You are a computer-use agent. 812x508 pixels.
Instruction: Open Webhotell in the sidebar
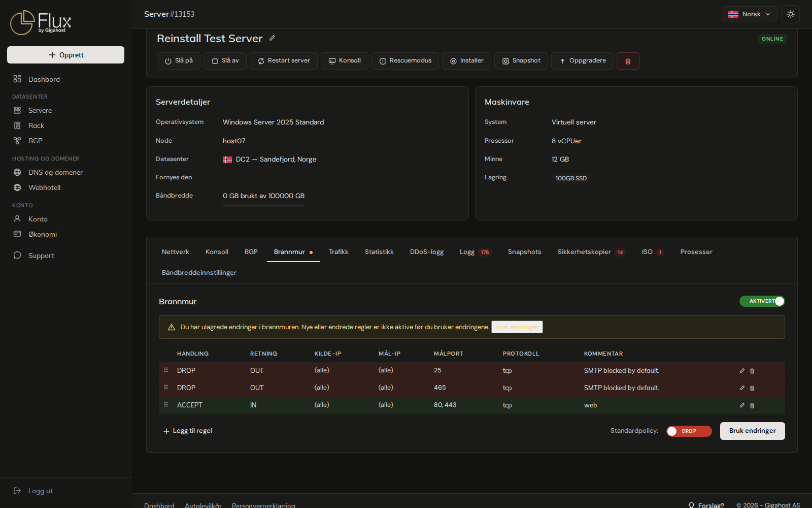pyautogui.click(x=66, y=187)
